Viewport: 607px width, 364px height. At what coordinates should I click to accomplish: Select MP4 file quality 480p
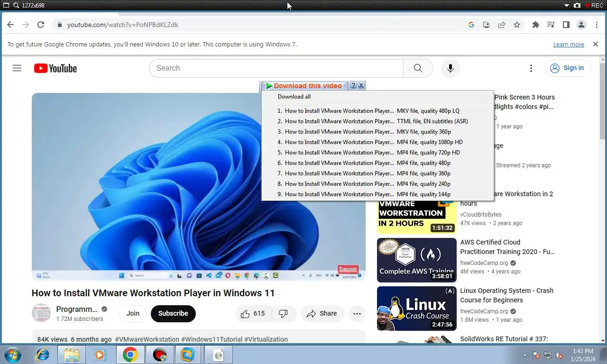[377, 163]
